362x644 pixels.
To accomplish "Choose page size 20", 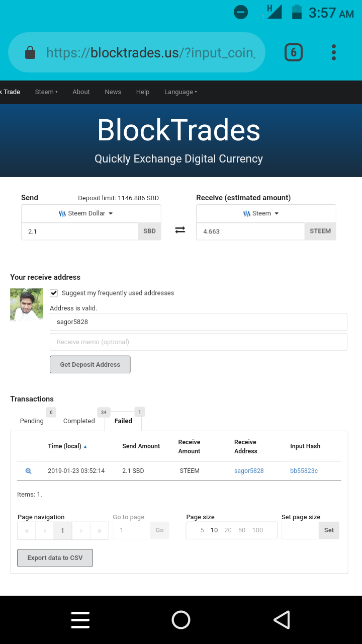I will [x=228, y=530].
